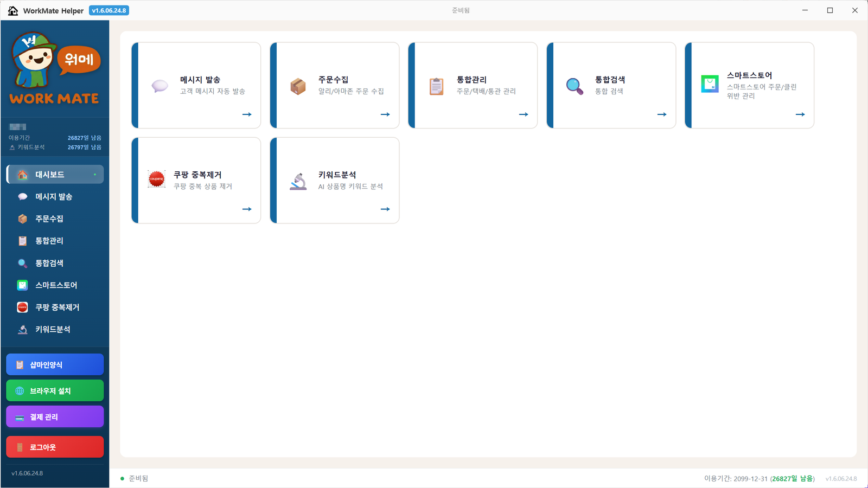Open 스마트스토어 in the sidebar menu
The image size is (868, 488).
click(55, 285)
